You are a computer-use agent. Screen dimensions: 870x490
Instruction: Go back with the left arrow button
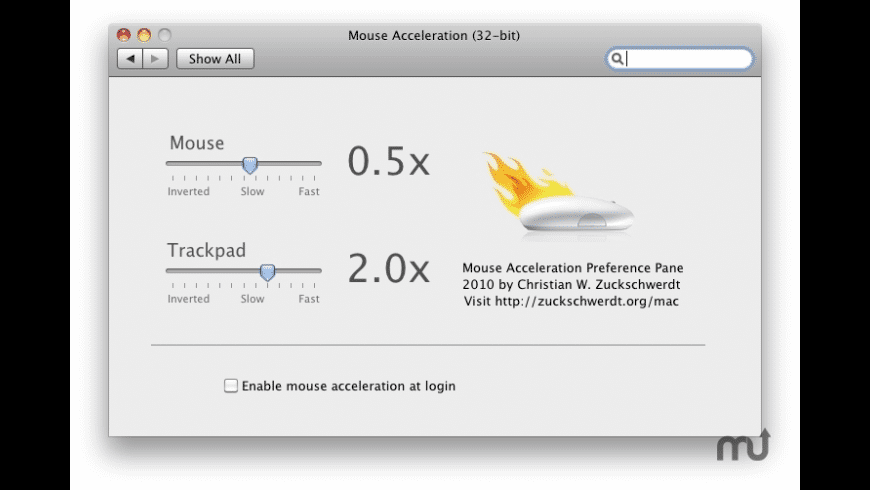pyautogui.click(x=130, y=59)
